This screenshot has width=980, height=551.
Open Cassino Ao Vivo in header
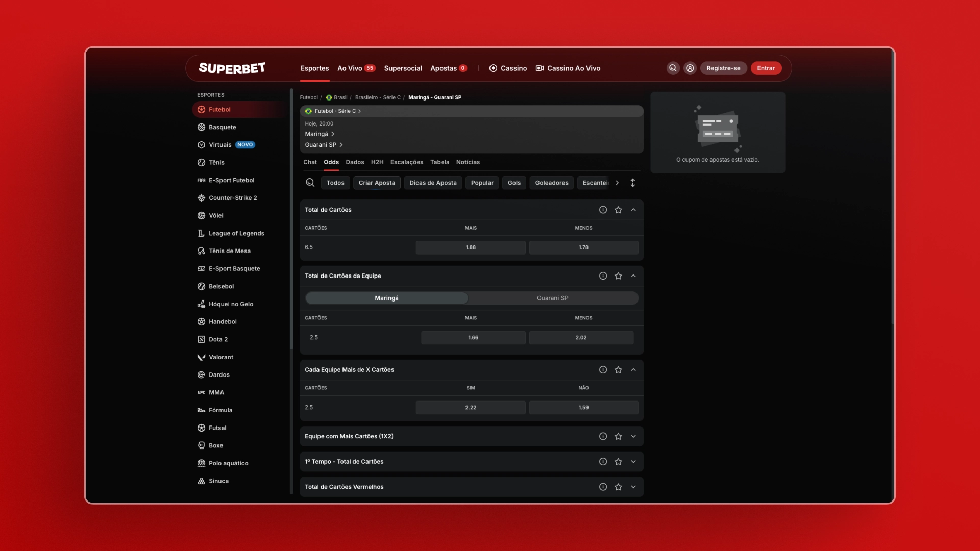[x=568, y=68]
